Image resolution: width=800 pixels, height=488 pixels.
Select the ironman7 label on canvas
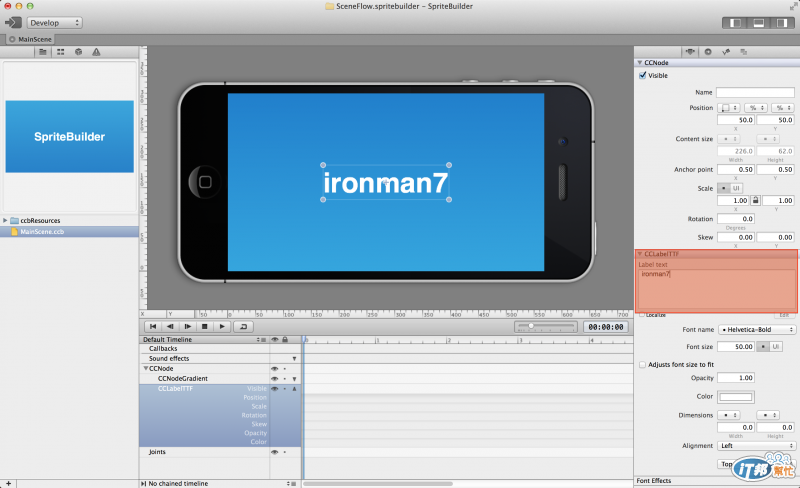click(x=386, y=183)
